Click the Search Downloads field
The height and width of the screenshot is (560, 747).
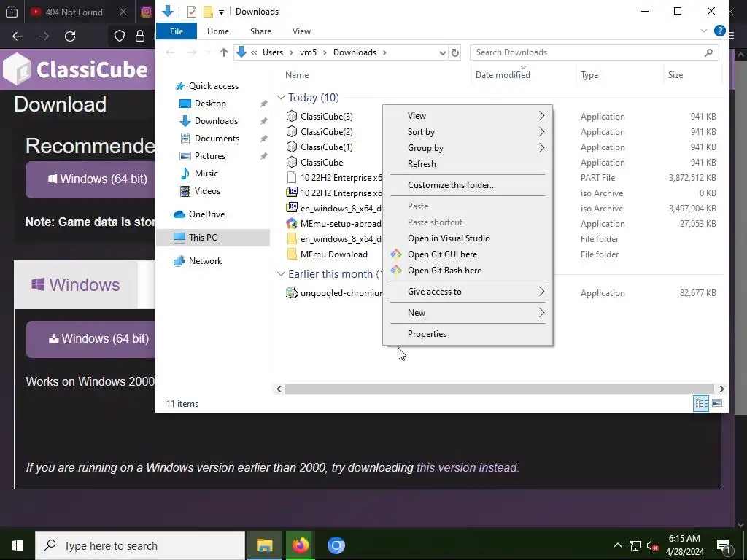point(594,52)
